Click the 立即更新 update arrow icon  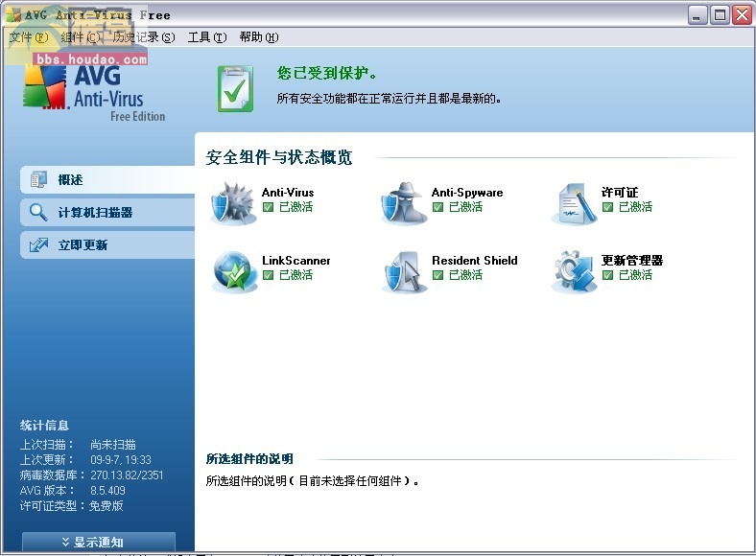[38, 244]
